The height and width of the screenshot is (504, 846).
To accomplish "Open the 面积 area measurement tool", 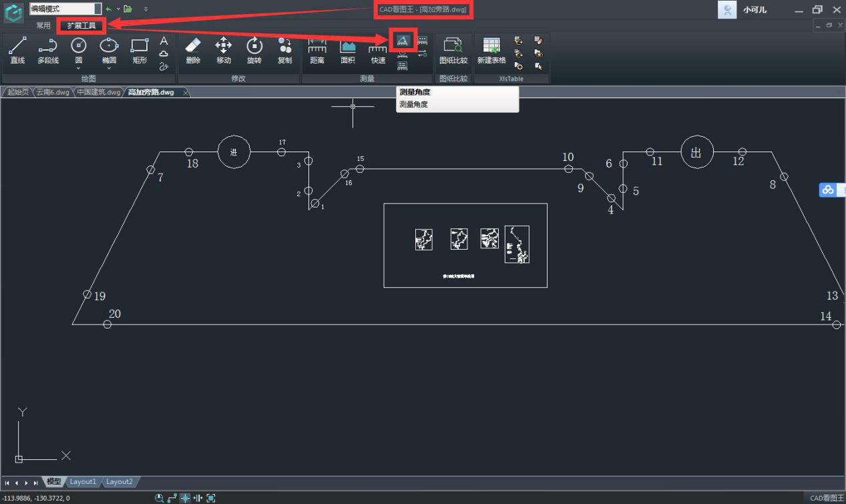I will 348,51.
